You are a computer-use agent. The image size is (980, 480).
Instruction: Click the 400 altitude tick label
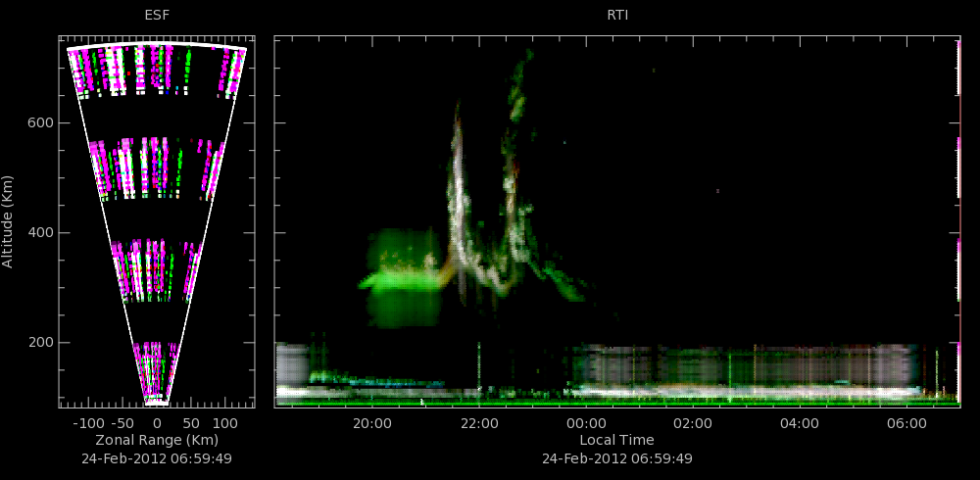pos(39,232)
